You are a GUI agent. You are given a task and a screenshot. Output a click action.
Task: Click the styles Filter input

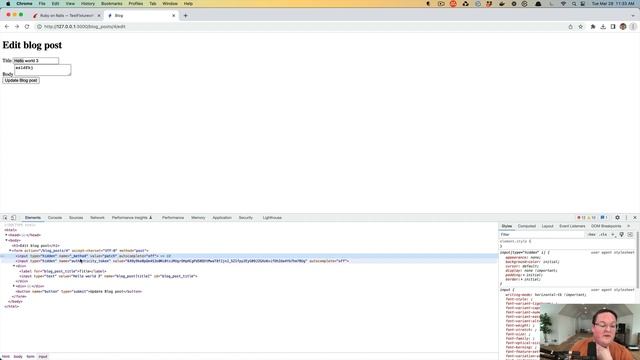(542, 235)
